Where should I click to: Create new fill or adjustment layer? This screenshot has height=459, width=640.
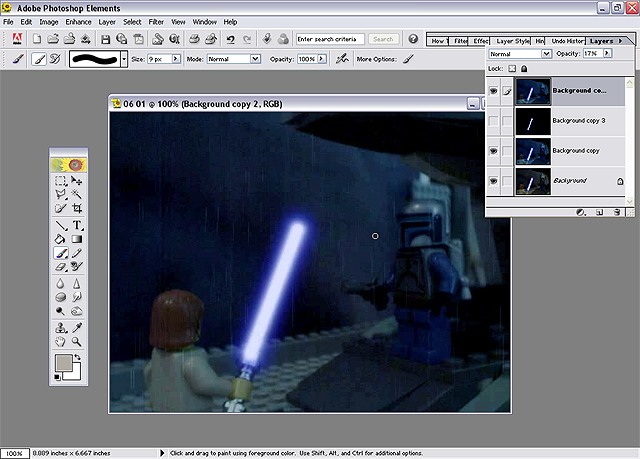pyautogui.click(x=580, y=212)
